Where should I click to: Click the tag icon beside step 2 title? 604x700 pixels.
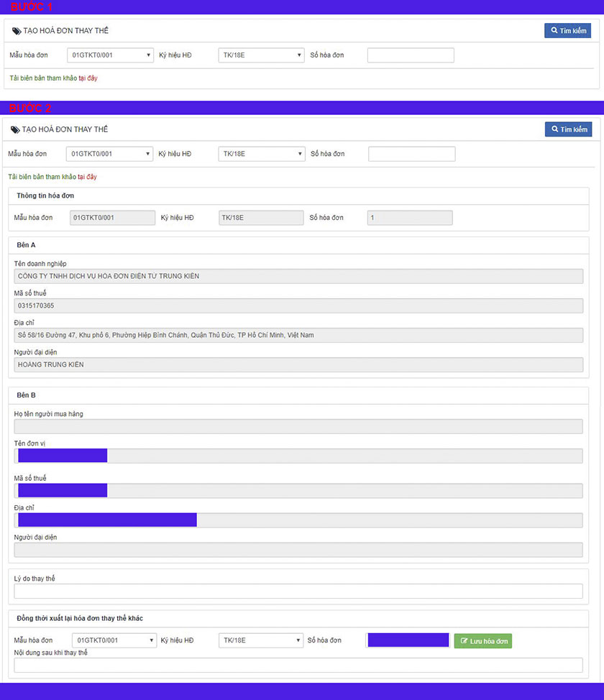pos(15,129)
